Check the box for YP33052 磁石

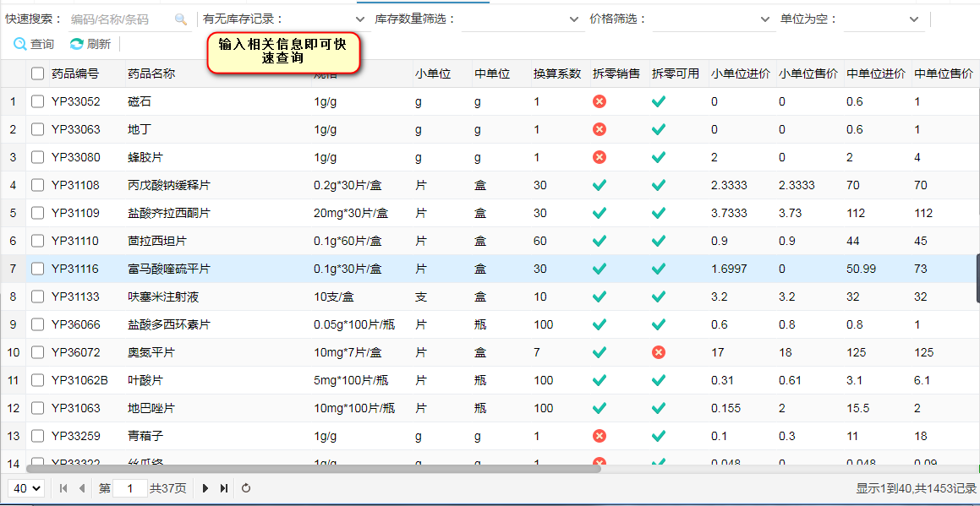coord(37,101)
